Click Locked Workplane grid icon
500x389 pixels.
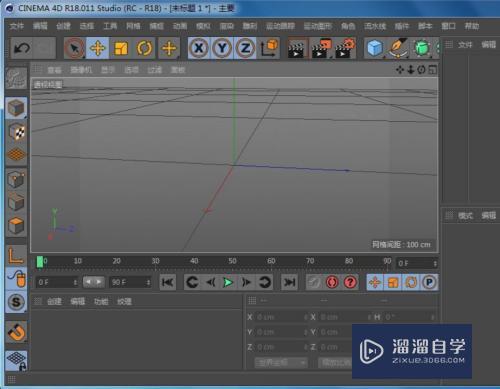pos(16,361)
